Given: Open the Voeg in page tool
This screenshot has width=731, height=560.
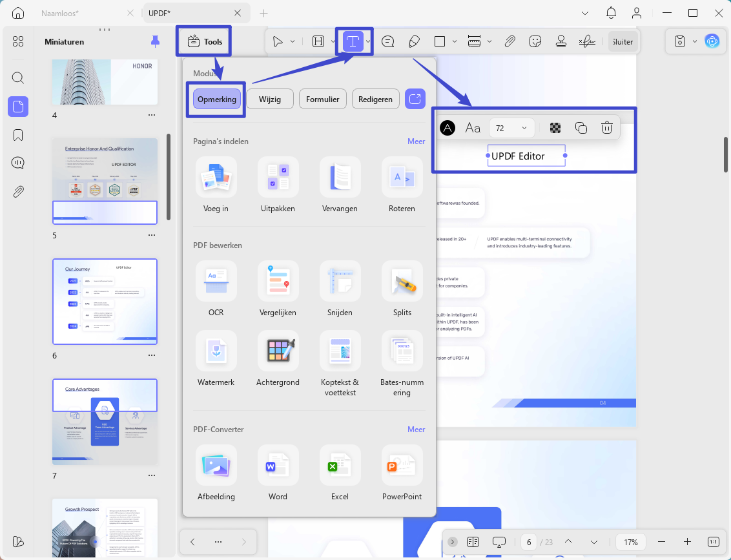Looking at the screenshot, I should click(216, 185).
